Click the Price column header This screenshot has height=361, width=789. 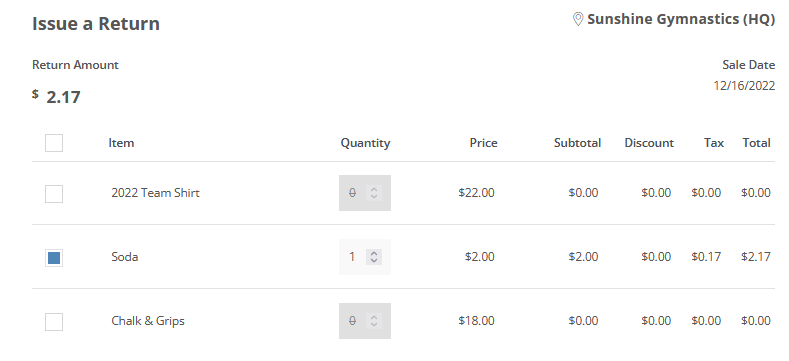484,143
